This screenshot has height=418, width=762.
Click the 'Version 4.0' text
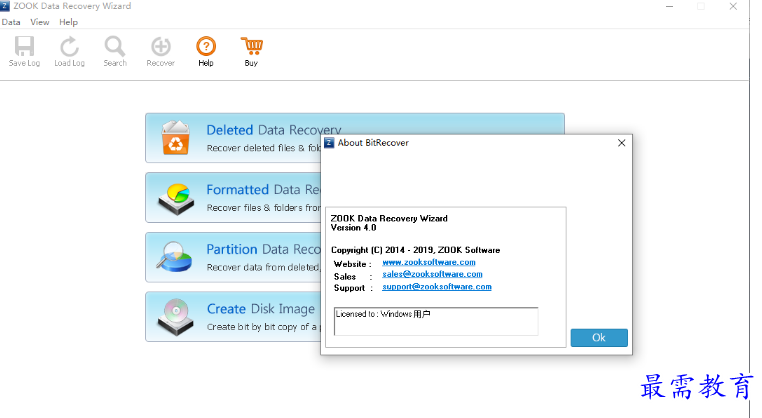353,227
